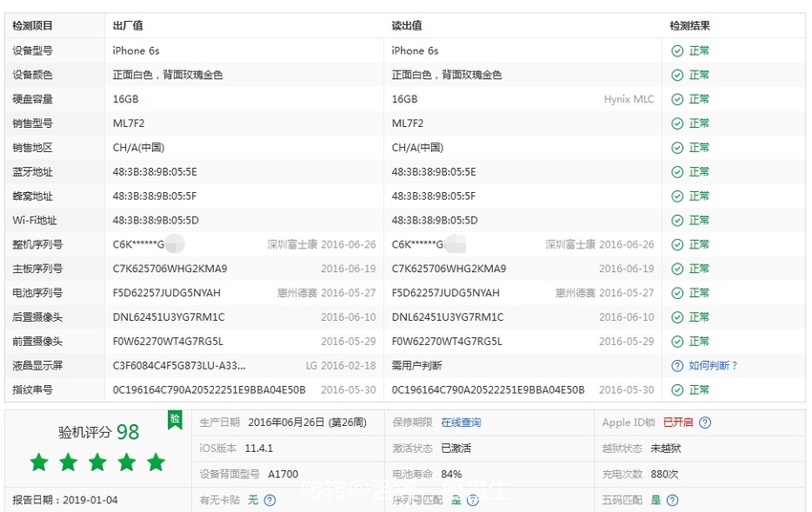
Task: Click the green check icon in 硬盘容量 row
Action: 677,99
